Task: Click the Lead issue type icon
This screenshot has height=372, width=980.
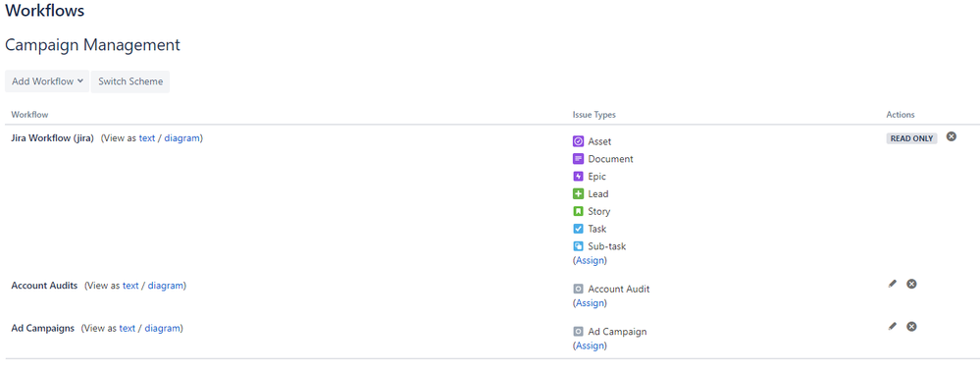Action: (x=578, y=193)
